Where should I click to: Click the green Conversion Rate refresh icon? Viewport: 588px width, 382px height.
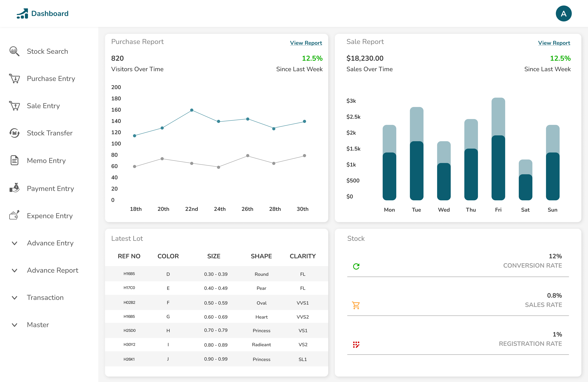tap(356, 266)
